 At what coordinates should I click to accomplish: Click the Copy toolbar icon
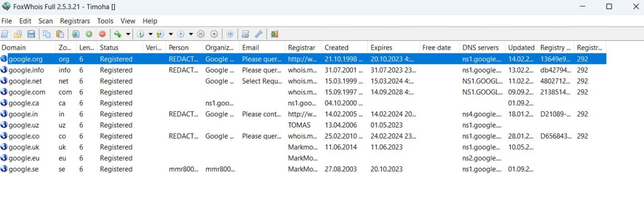(x=47, y=34)
